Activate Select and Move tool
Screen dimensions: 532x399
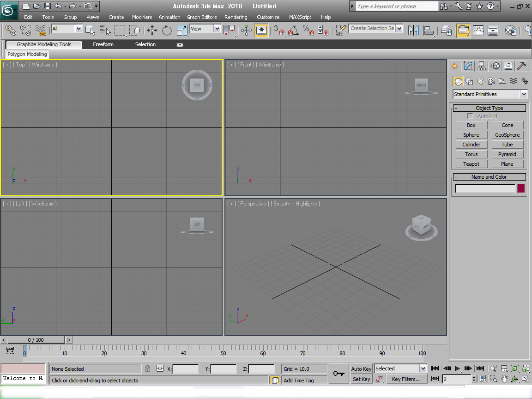coord(152,30)
